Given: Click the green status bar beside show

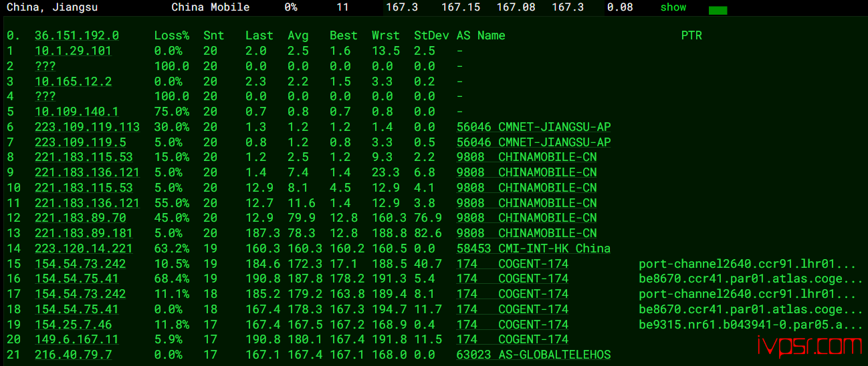Looking at the screenshot, I should coord(718,10).
